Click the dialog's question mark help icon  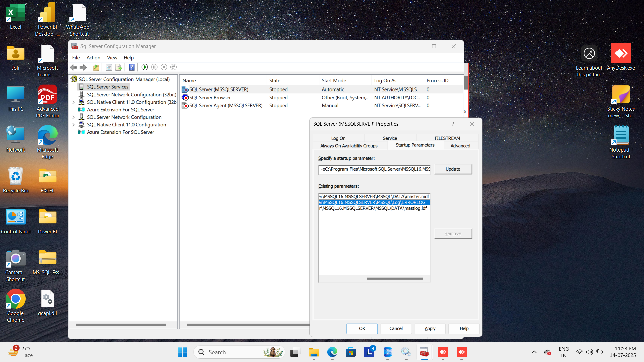(453, 124)
